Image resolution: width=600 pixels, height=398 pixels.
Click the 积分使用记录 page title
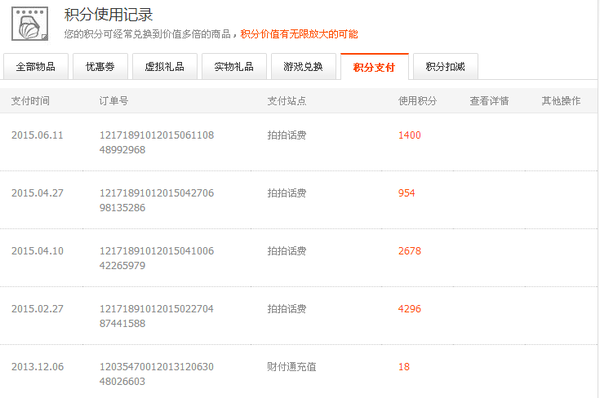pyautogui.click(x=108, y=15)
